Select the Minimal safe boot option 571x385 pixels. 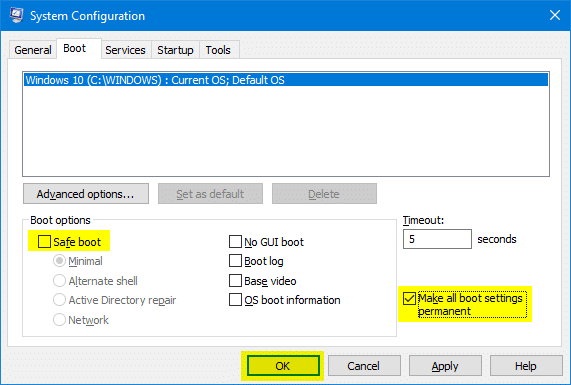tap(59, 261)
